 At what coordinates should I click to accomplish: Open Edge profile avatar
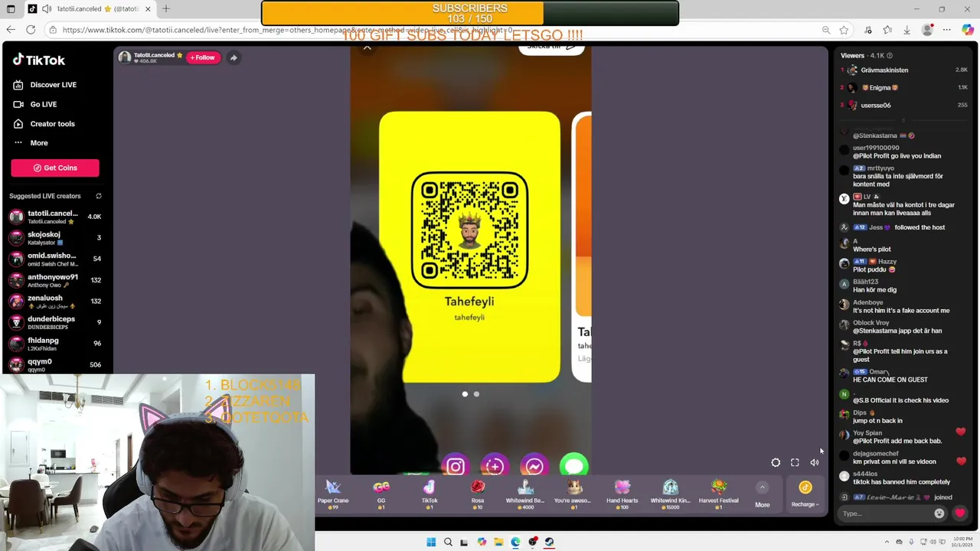[927, 30]
